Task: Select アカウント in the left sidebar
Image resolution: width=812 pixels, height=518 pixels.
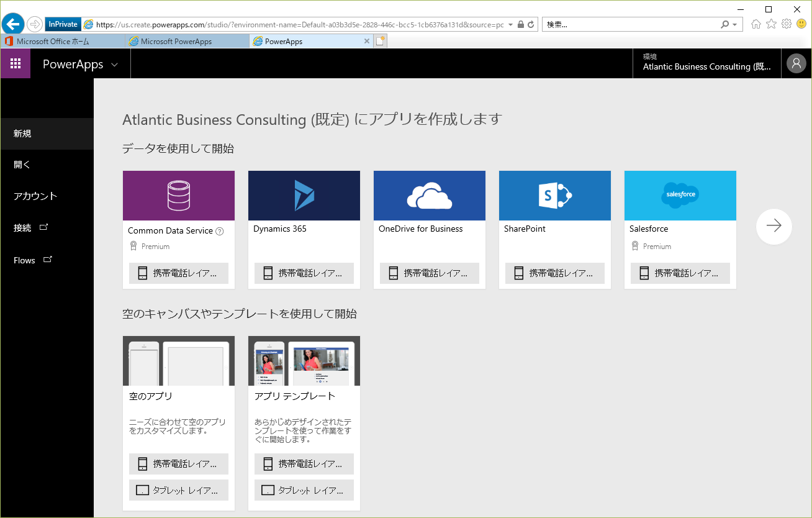Action: (47, 196)
